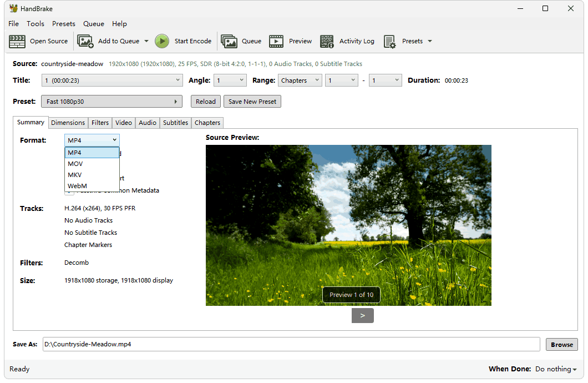Show the next preview image arrow
Screen dimensions: 588x383
pos(362,315)
